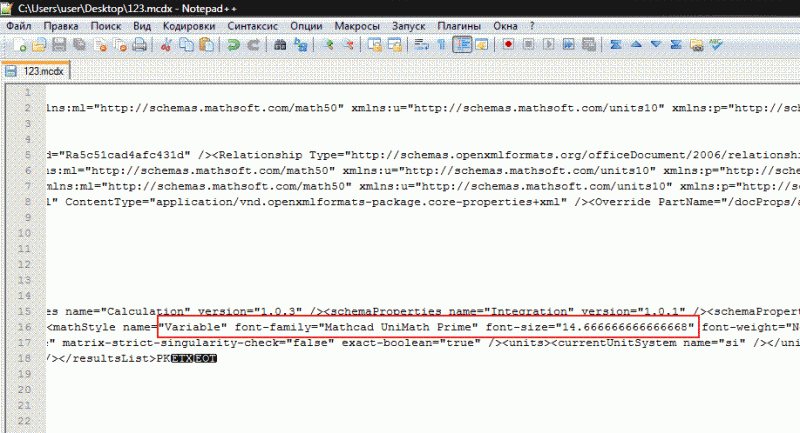Click "ContentType=" text on line 8
Viewport: 800px width, 433px height.
click(107, 202)
